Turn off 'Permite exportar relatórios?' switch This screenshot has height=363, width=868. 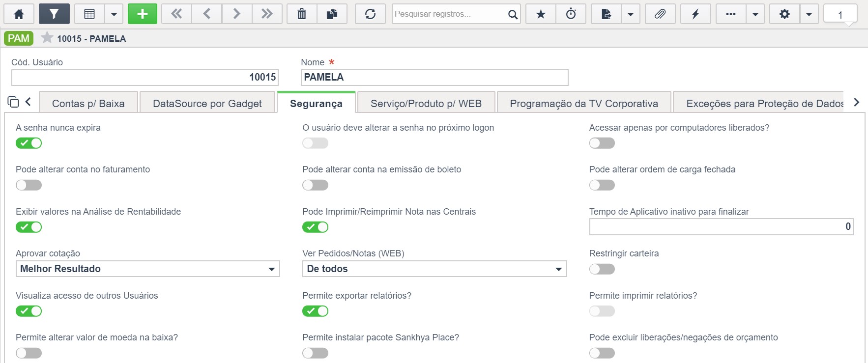[x=315, y=311]
